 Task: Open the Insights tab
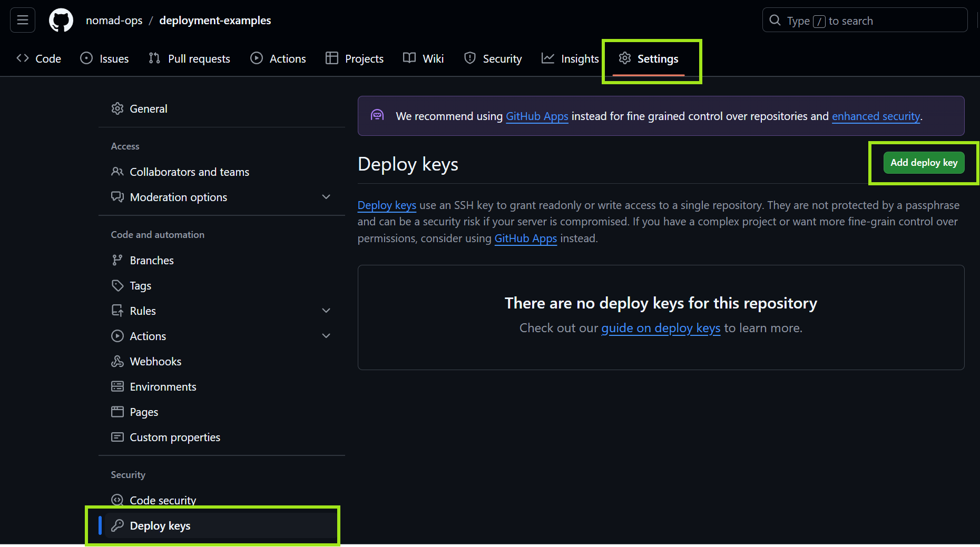point(571,58)
